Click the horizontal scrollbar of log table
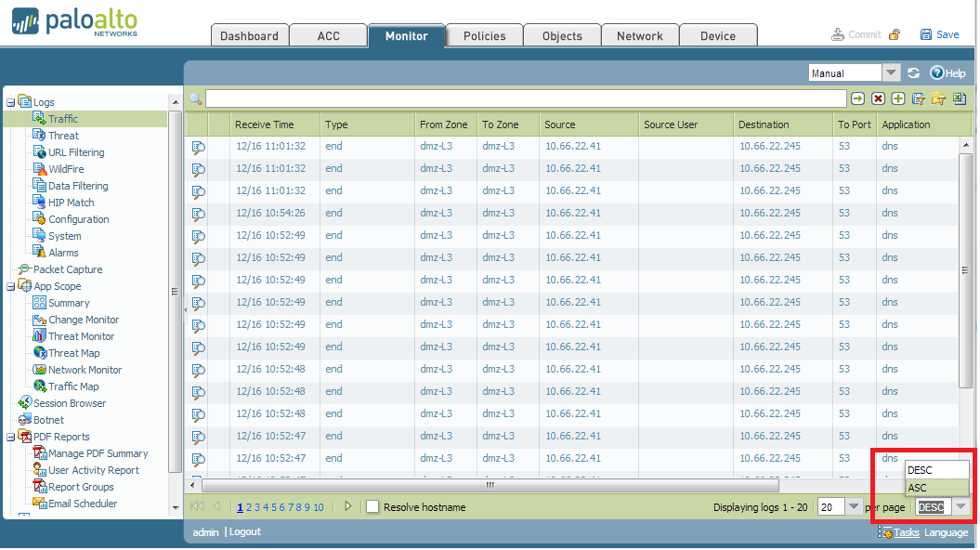 click(x=490, y=485)
